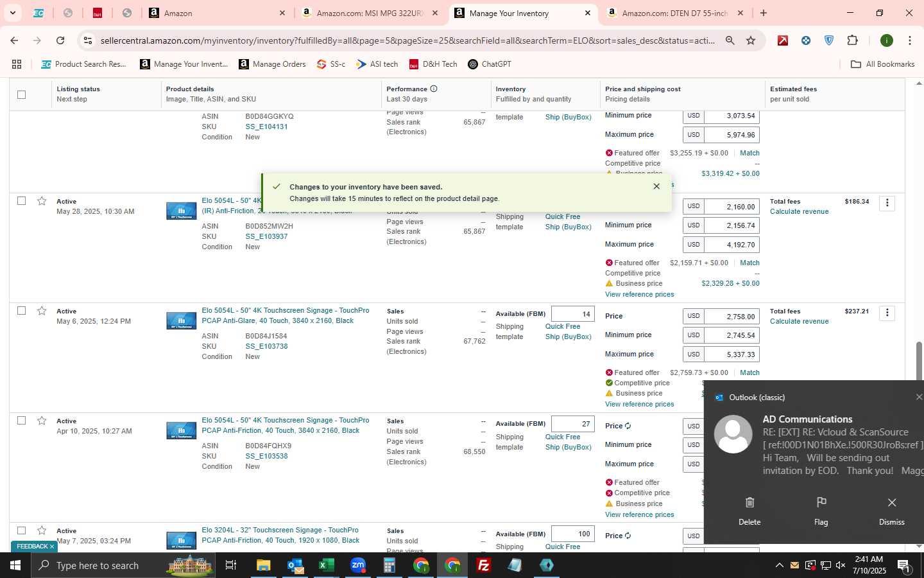
Task: Flag the AD Communications email notification
Action: [x=821, y=511]
